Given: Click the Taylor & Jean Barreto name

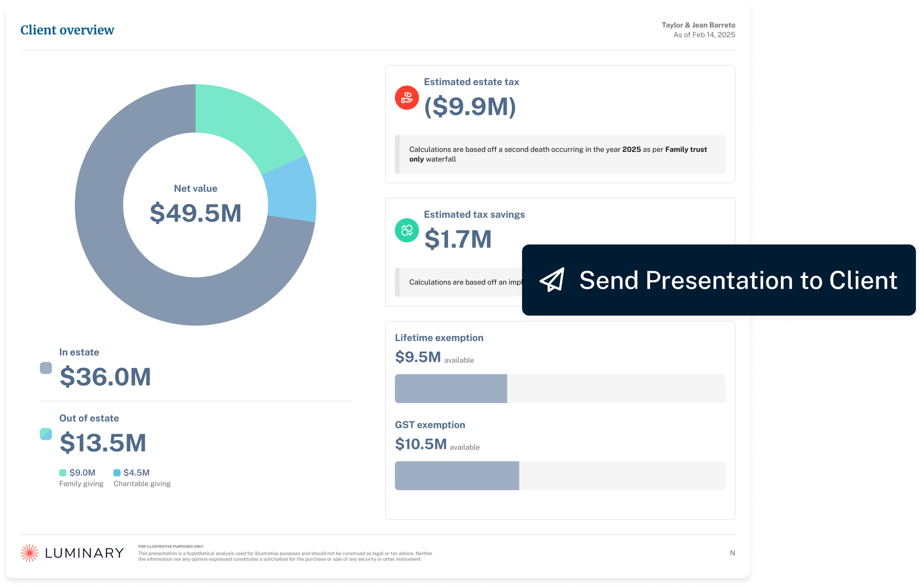Looking at the screenshot, I should coord(698,25).
